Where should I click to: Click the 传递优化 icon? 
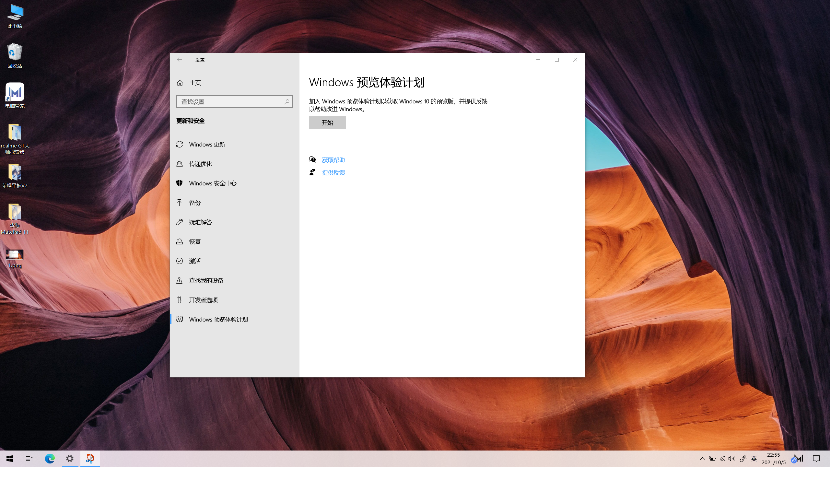coord(180,164)
